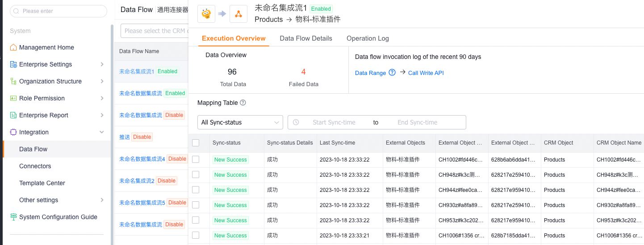The width and height of the screenshot is (644, 245).
Task: Open the Operation Log tab
Action: coord(368,38)
